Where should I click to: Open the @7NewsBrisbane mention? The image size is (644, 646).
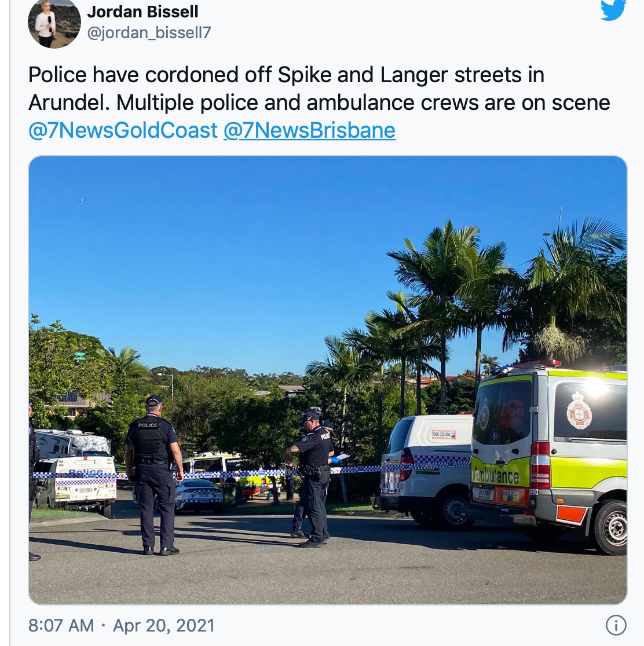310,130
